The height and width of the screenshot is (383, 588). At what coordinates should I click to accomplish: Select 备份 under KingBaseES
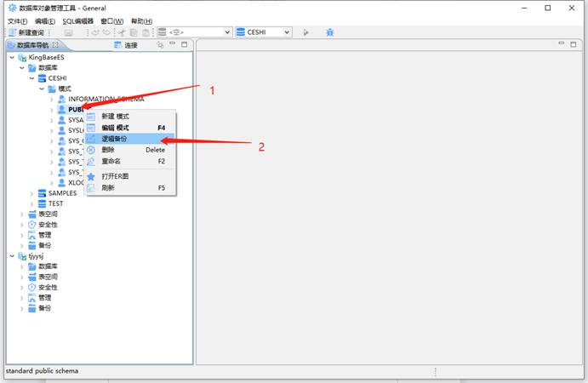click(44, 245)
